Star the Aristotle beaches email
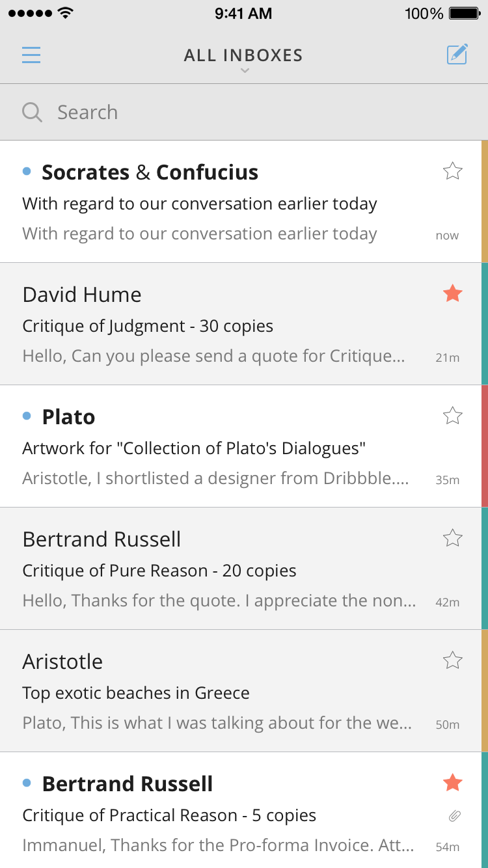This screenshot has height=868, width=488. click(452, 660)
